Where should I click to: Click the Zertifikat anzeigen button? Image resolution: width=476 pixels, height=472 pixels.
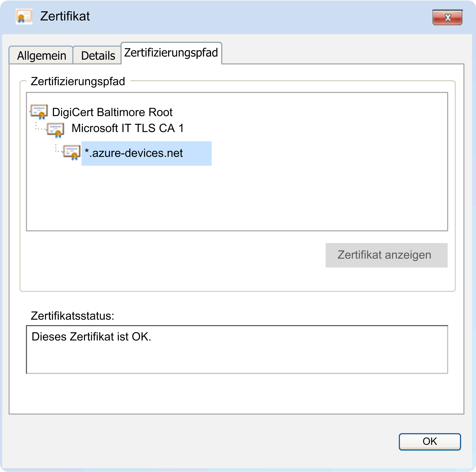(386, 255)
